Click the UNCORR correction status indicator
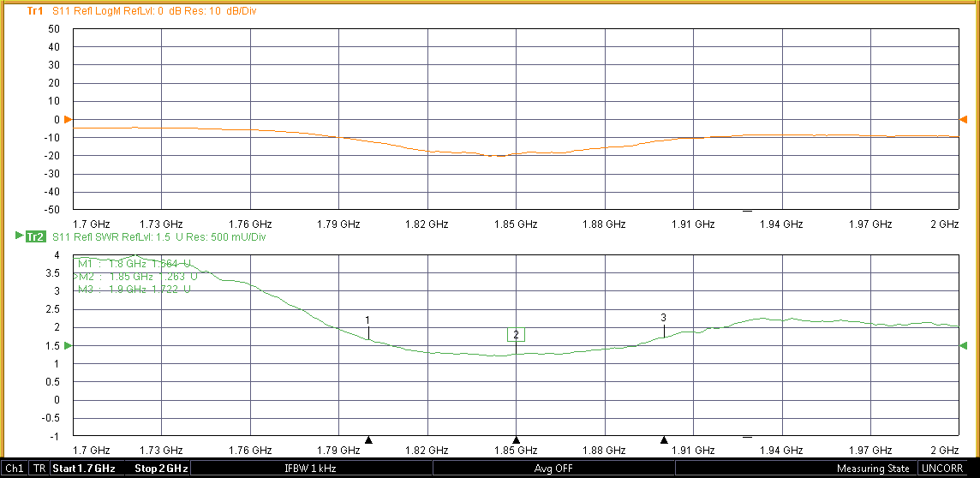The width and height of the screenshot is (980, 478). coord(942,469)
